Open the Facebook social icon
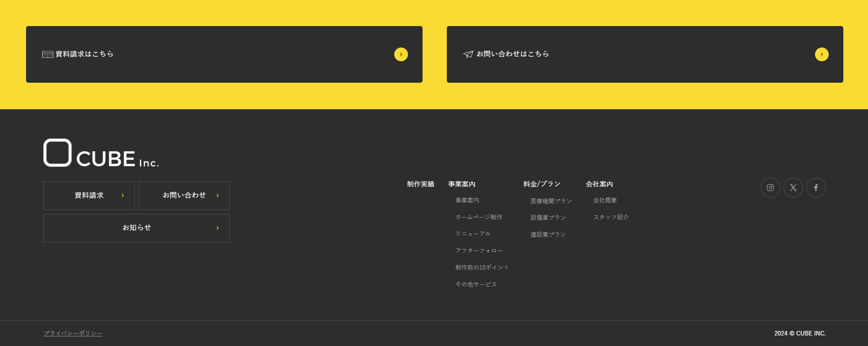The image size is (868, 346). tap(816, 187)
